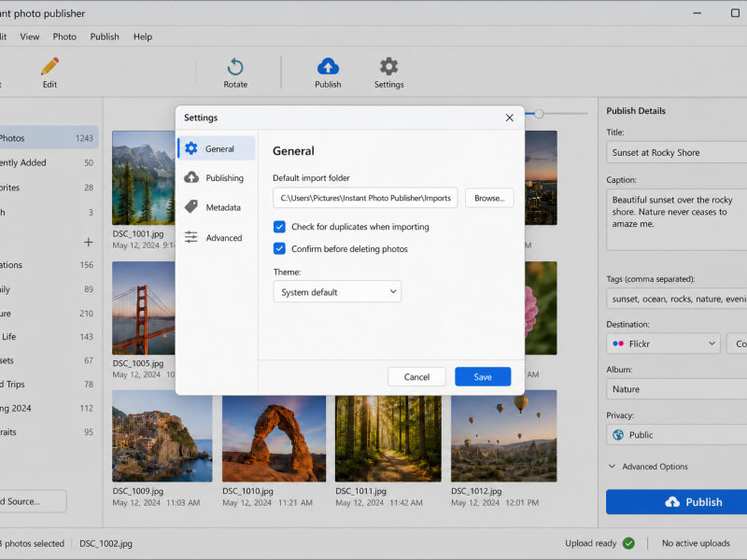The image size is (747, 560).
Task: Minimize the application window
Action: point(697,13)
